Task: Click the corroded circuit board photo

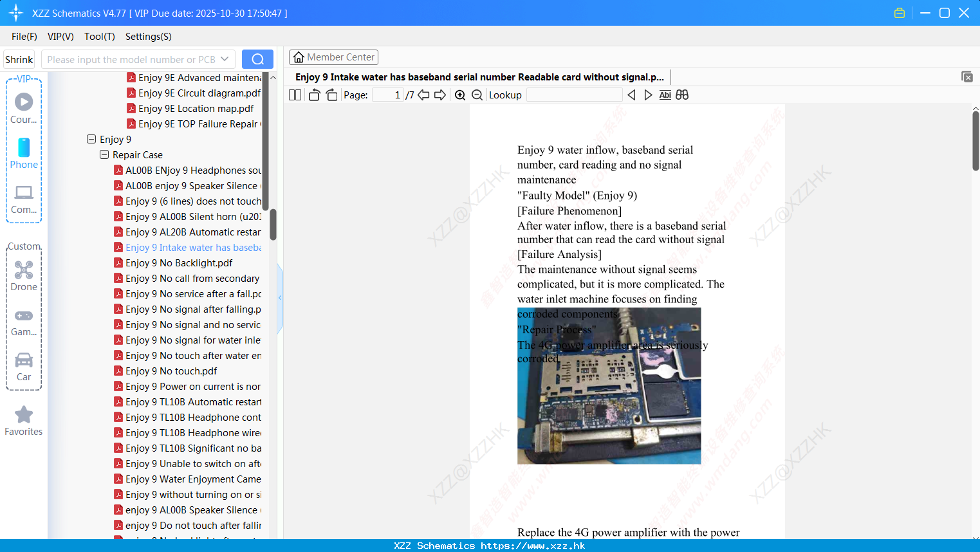Action: (x=609, y=386)
